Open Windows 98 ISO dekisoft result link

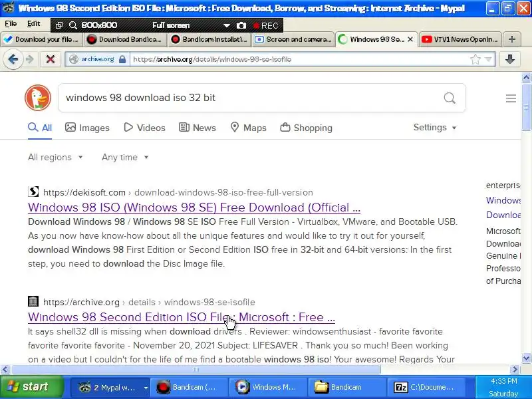pos(194,207)
